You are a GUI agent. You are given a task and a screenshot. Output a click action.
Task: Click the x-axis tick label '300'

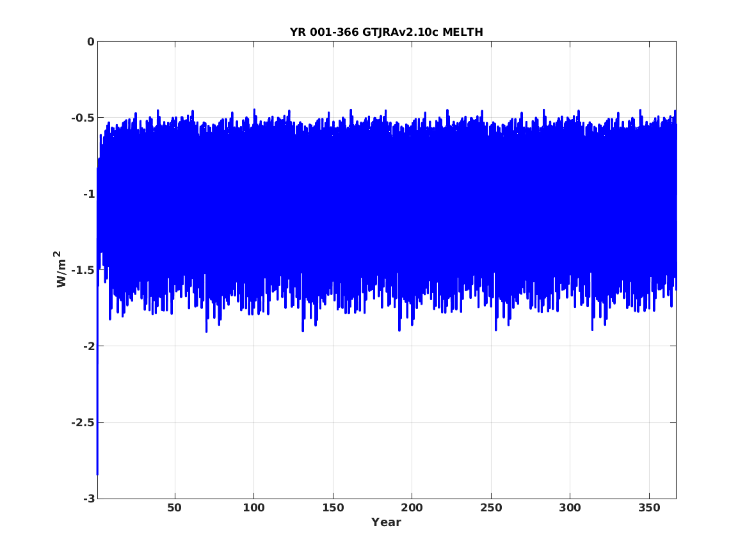(570, 508)
